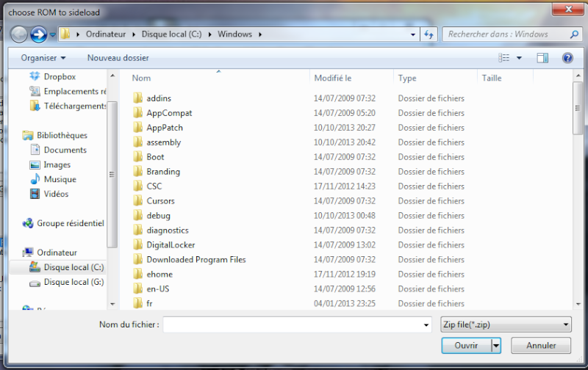Select the Boot folder icon
The height and width of the screenshot is (370, 588).
coord(137,156)
